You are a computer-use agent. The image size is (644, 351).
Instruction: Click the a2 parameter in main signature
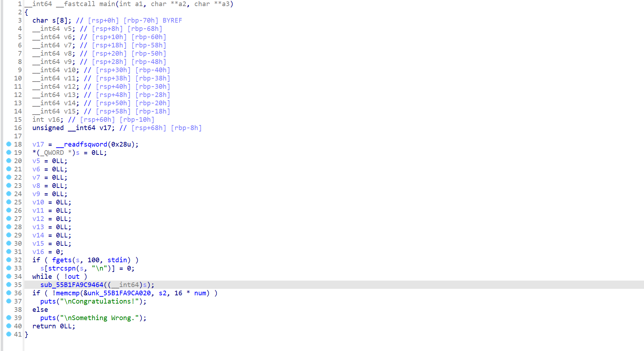tap(182, 4)
